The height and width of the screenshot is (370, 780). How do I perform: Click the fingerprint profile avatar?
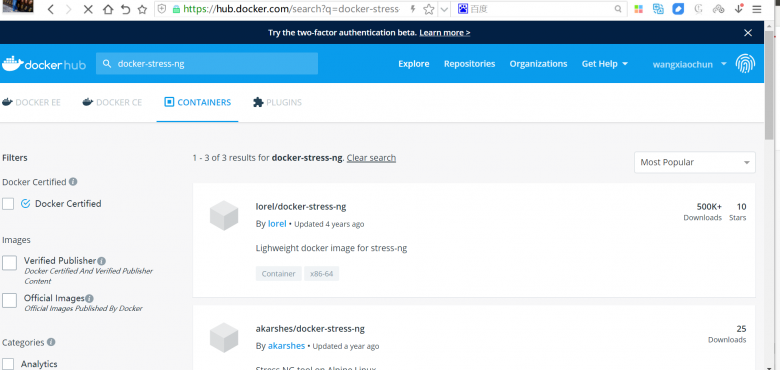pos(745,64)
